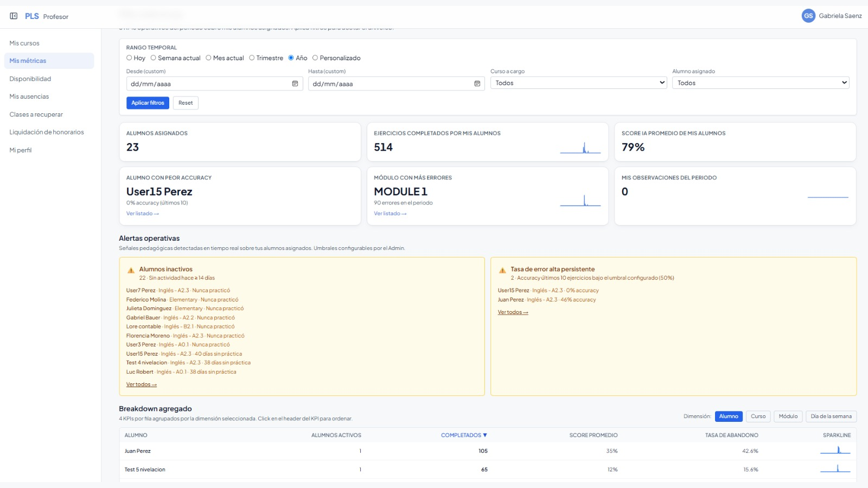Select the Trimestre radio option
This screenshot has height=488, width=868.
252,58
